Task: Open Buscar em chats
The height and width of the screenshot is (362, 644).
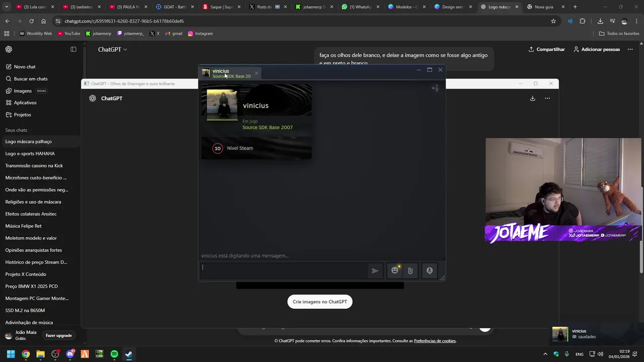Action: pyautogui.click(x=40, y=79)
